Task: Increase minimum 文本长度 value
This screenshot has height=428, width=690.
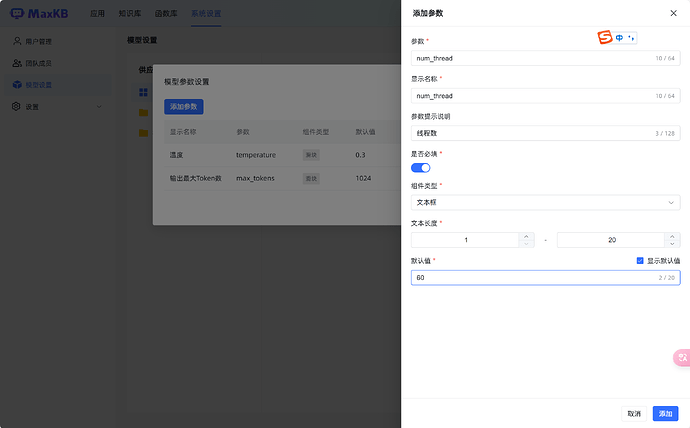Action: [x=526, y=236]
